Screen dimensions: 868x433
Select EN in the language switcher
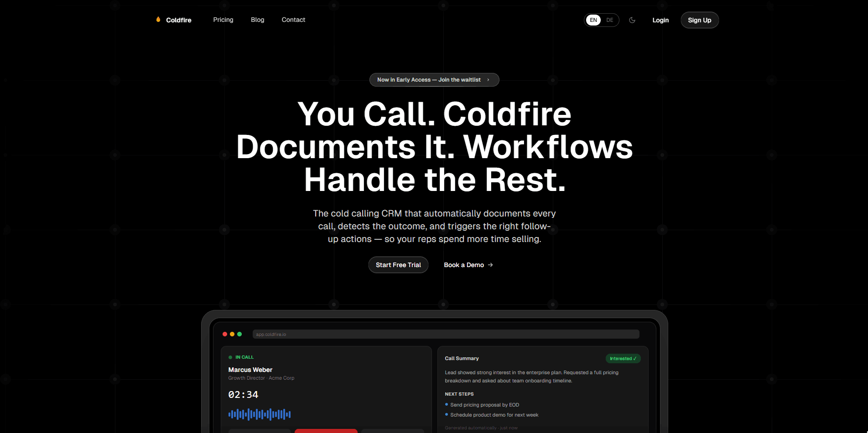[593, 20]
